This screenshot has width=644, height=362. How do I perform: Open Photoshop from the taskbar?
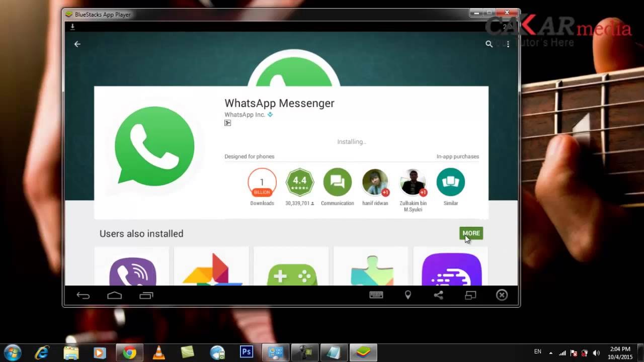coord(247,352)
